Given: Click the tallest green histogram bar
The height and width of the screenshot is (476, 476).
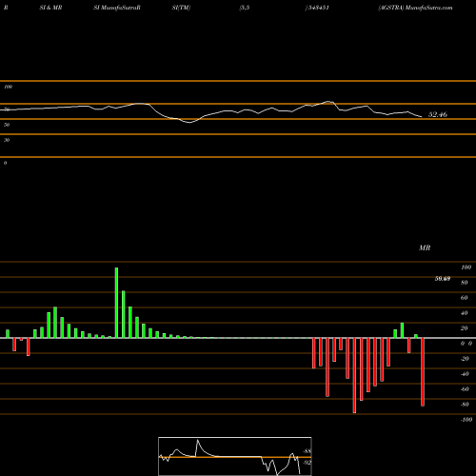Looking at the screenshot, I should (x=116, y=303).
